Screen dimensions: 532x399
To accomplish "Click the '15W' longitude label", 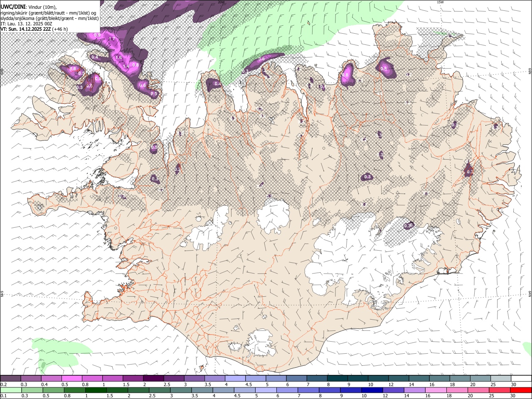I will click(x=440, y=2).
